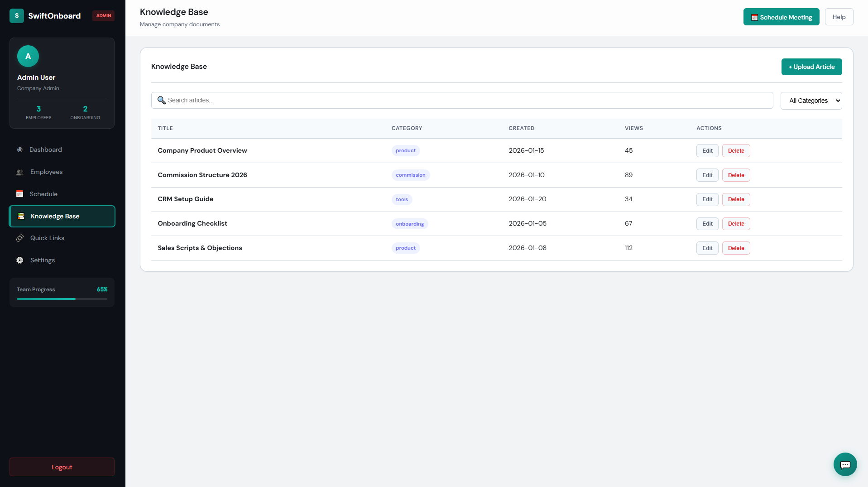Focus the Search articles input field

click(466, 101)
